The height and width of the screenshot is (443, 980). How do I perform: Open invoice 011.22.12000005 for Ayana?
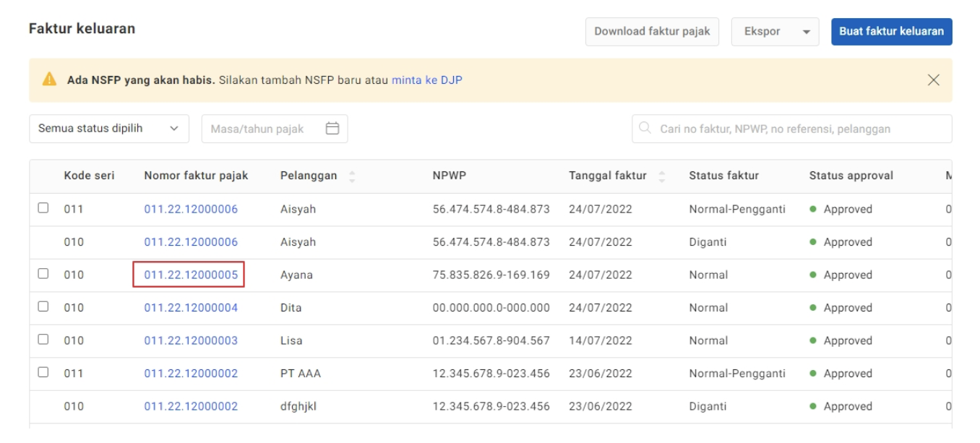[x=191, y=275]
